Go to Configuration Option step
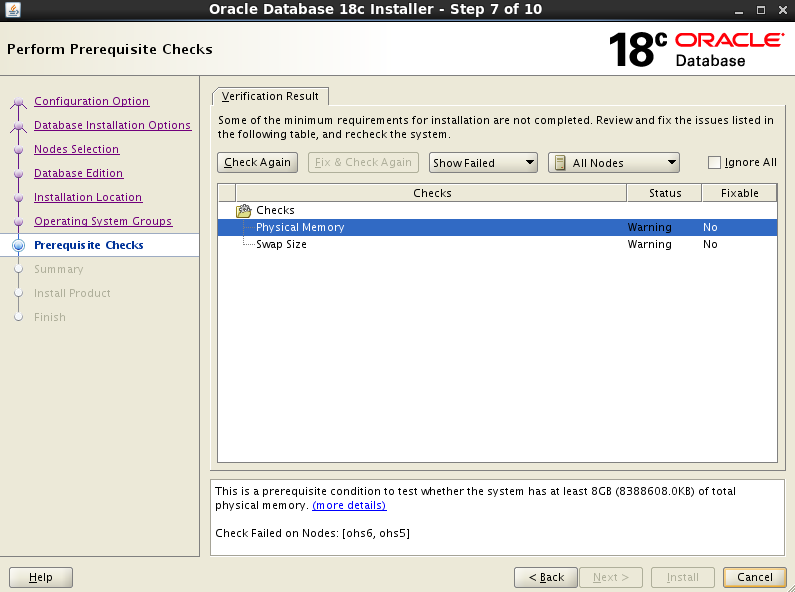This screenshot has height=592, width=795. coord(92,101)
